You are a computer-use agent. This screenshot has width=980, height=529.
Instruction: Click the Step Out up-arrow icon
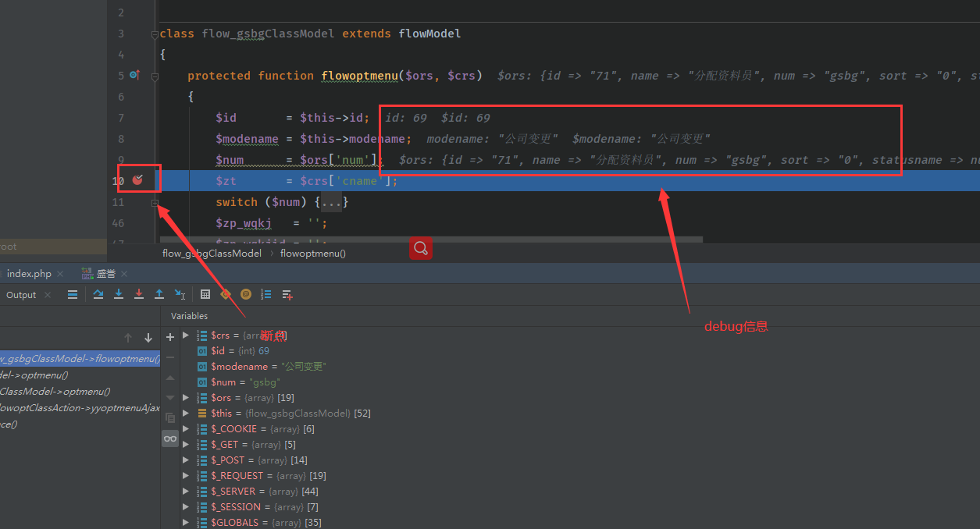(159, 294)
